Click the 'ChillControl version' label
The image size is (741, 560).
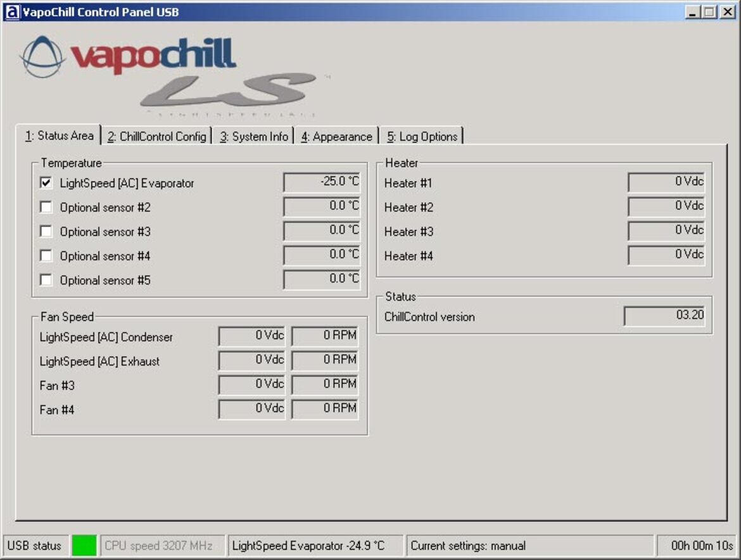429,317
